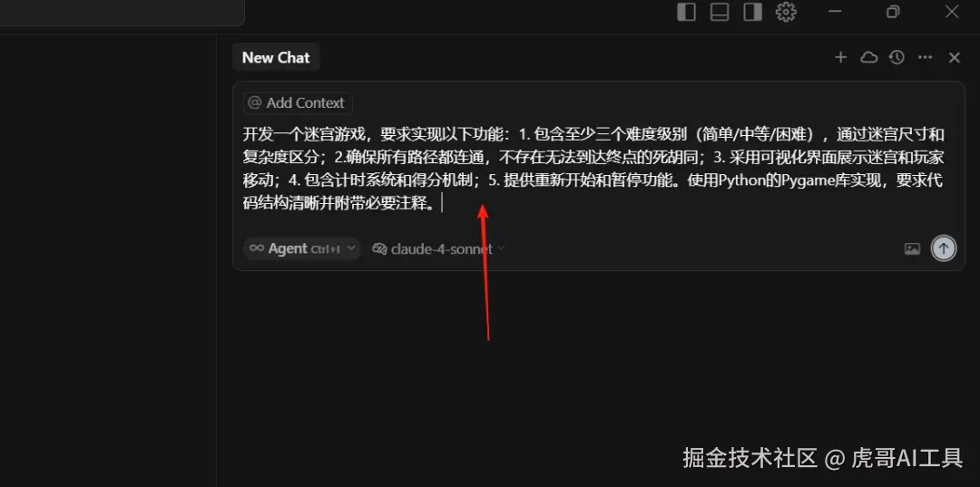Select the New Chat tab
This screenshot has height=487, width=980.
pos(276,57)
